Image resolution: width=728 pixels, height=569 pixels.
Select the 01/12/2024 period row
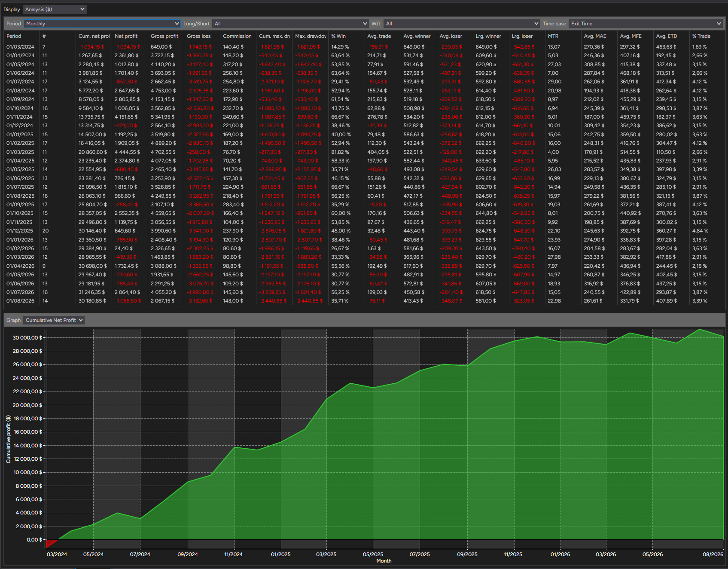(365, 125)
